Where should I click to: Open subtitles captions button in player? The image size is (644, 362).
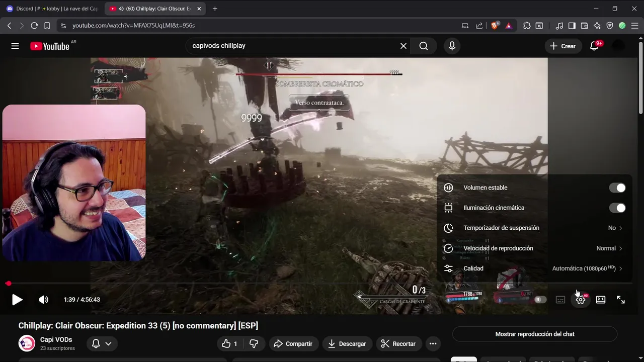click(x=560, y=300)
